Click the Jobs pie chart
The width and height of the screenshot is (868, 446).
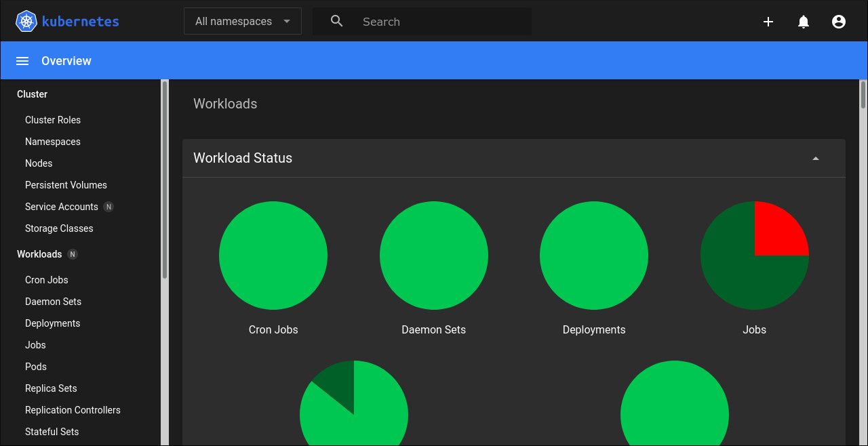pos(754,256)
